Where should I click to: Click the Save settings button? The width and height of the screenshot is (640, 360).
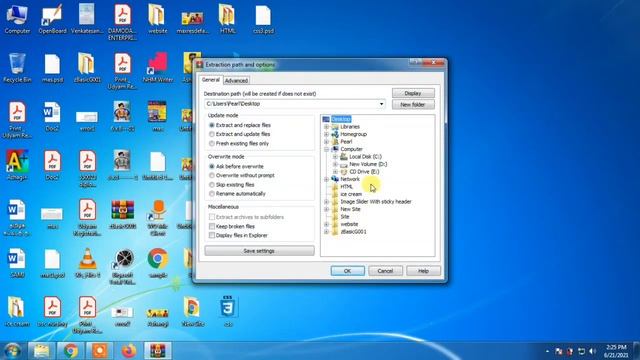coord(259,251)
